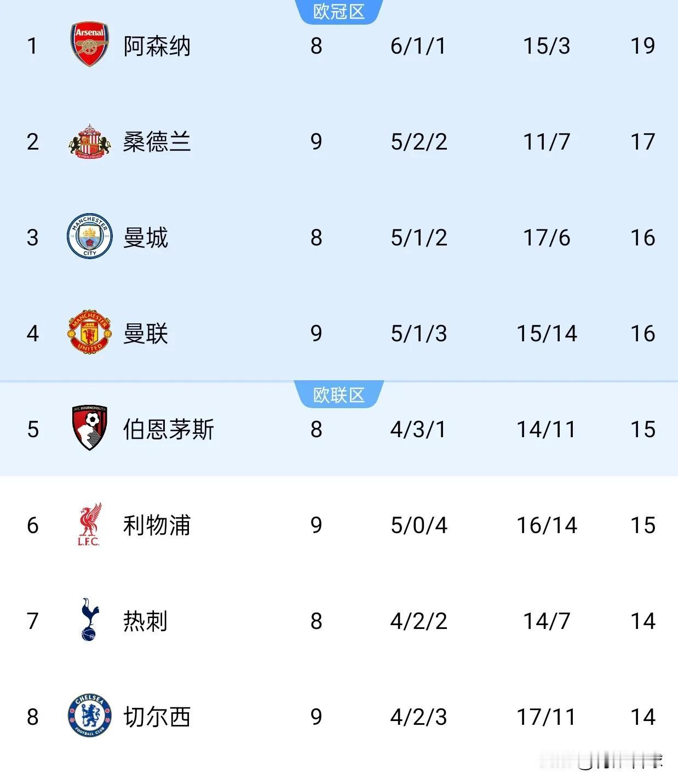Click the Arsenal club crest
Image resolution: width=678 pixels, height=784 pixels.
tap(90, 45)
